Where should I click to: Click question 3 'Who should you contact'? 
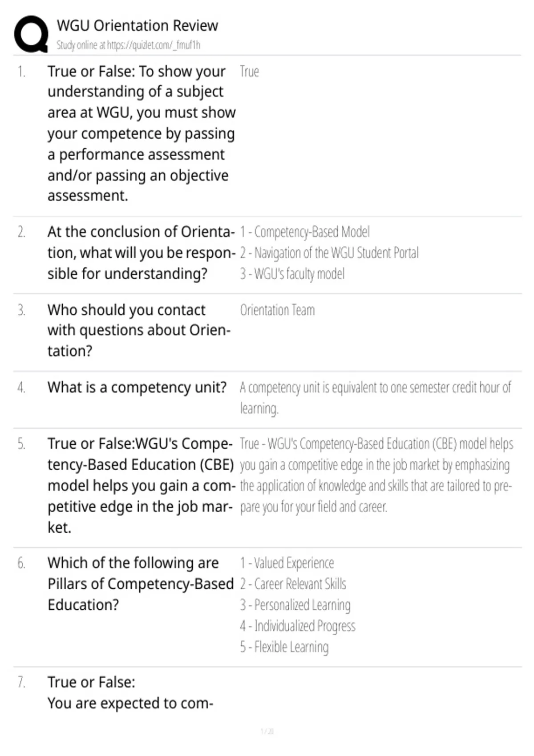pos(139,330)
